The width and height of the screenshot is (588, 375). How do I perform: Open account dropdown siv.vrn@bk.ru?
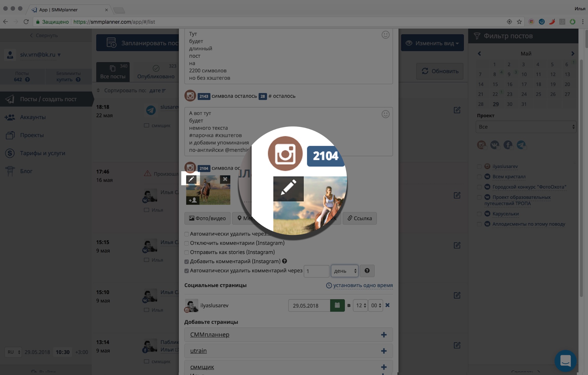[x=40, y=54]
